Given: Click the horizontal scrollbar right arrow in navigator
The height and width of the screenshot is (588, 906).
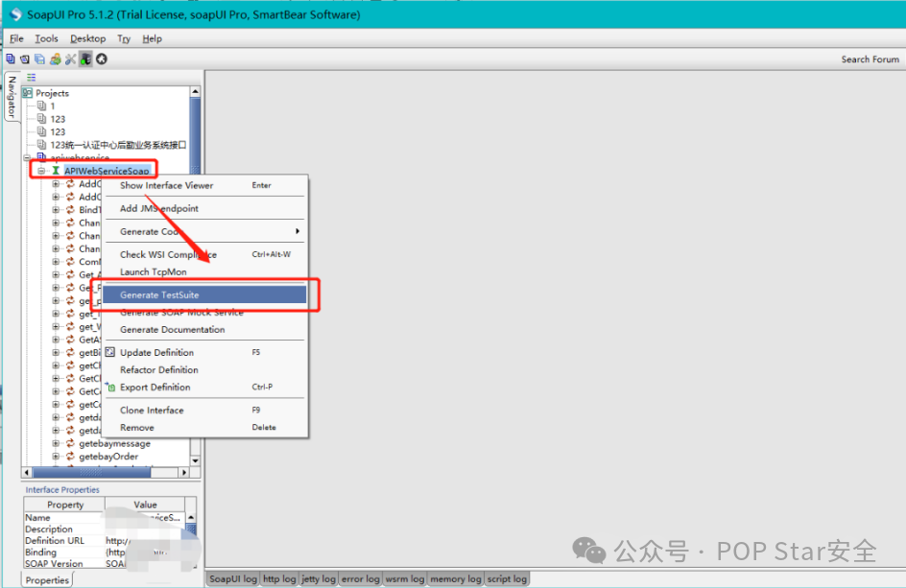Looking at the screenshot, I should 183,473.
